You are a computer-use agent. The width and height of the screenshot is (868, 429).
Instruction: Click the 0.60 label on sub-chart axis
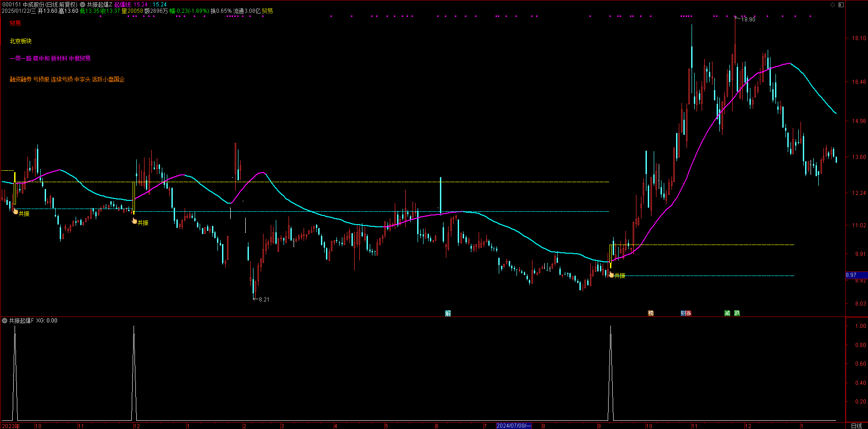coord(861,364)
